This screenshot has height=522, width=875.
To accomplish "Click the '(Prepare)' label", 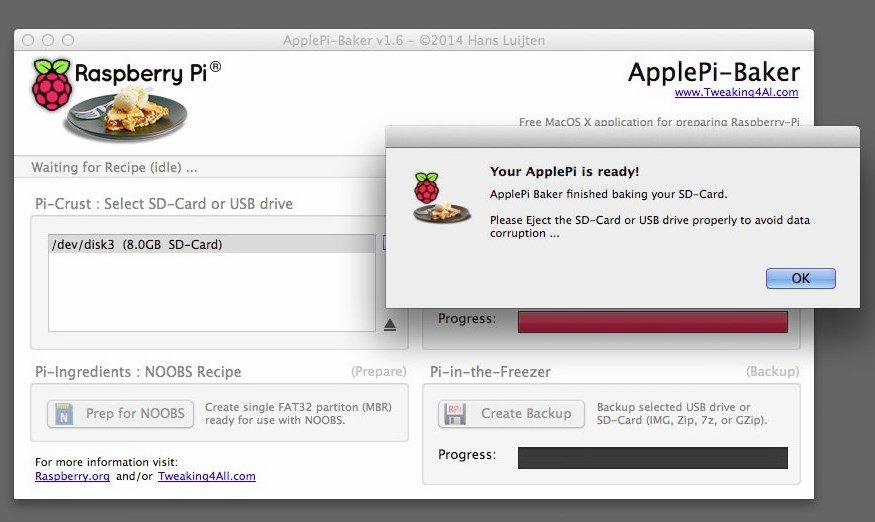I will click(x=378, y=372).
